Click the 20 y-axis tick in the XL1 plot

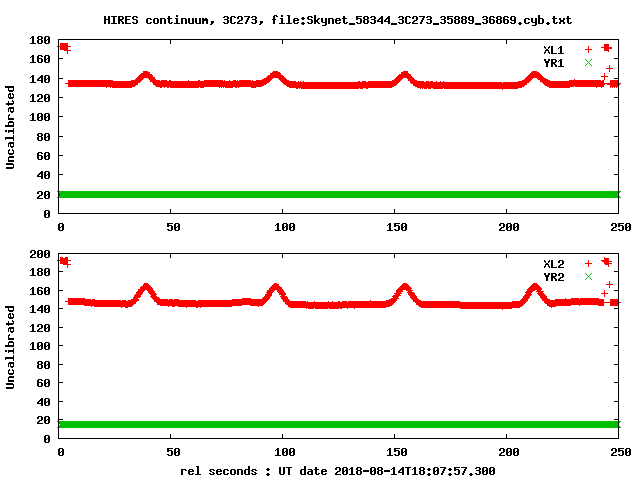(x=43, y=195)
